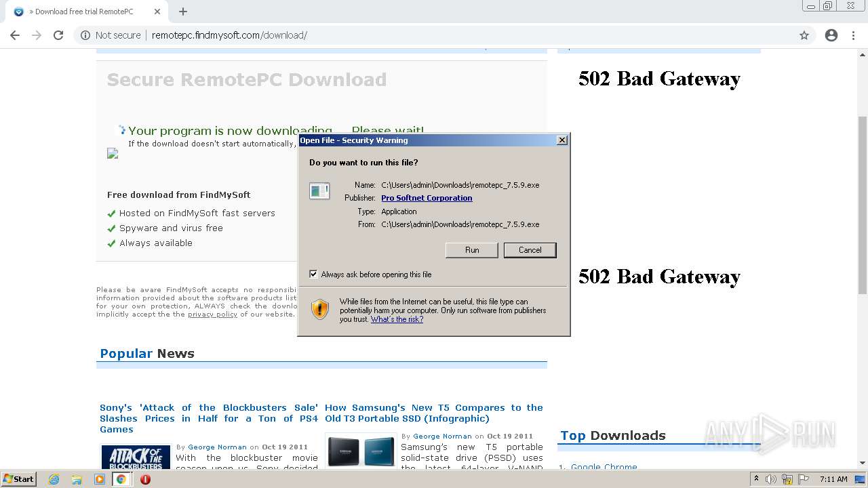Open the volume speaker tray icon
The height and width of the screenshot is (488, 868).
(x=771, y=479)
